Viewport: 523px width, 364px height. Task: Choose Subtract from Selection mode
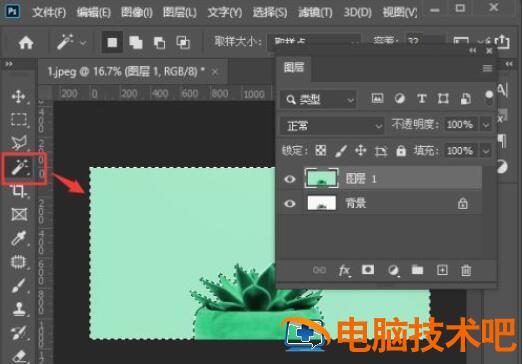coord(159,43)
